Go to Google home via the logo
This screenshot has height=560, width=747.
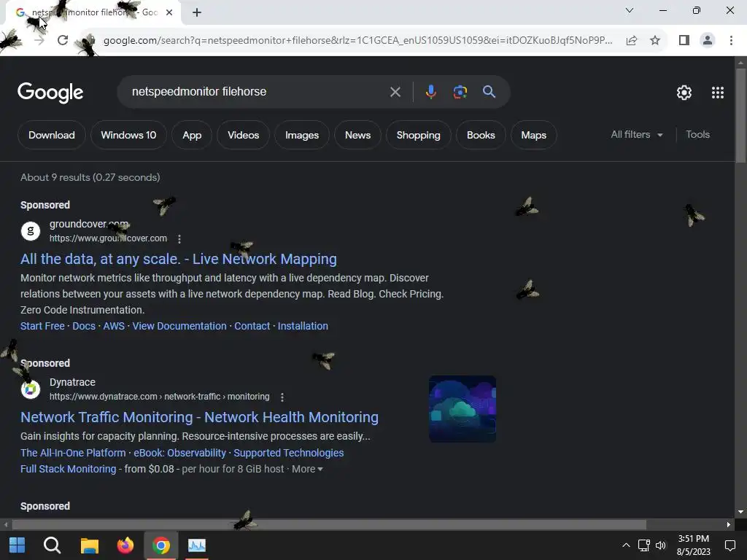(50, 93)
